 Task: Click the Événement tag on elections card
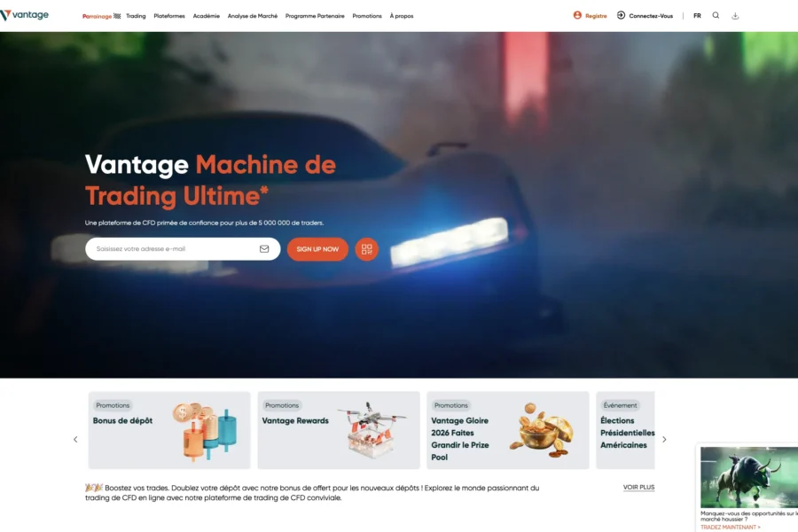point(621,405)
